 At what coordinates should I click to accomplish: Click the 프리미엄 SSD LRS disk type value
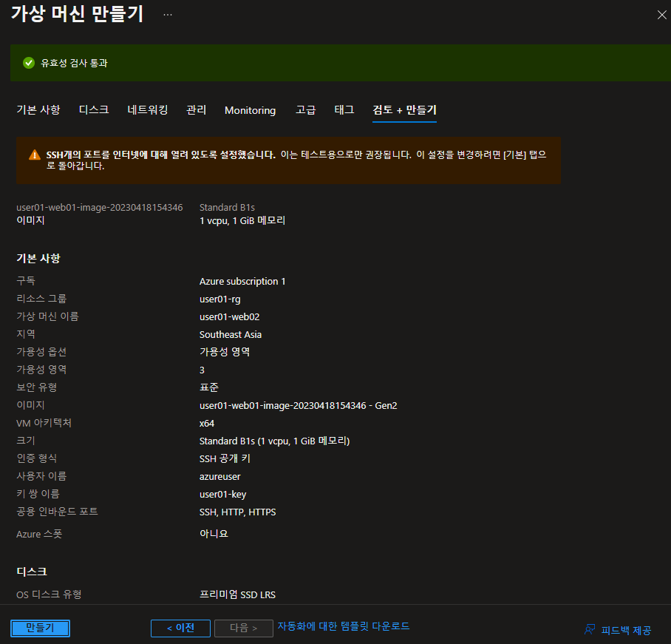[237, 594]
